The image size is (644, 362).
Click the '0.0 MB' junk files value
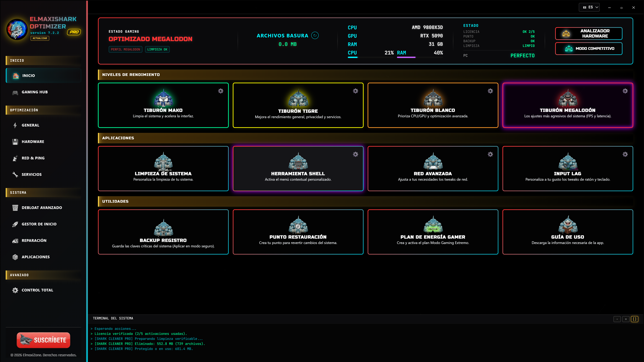287,44
